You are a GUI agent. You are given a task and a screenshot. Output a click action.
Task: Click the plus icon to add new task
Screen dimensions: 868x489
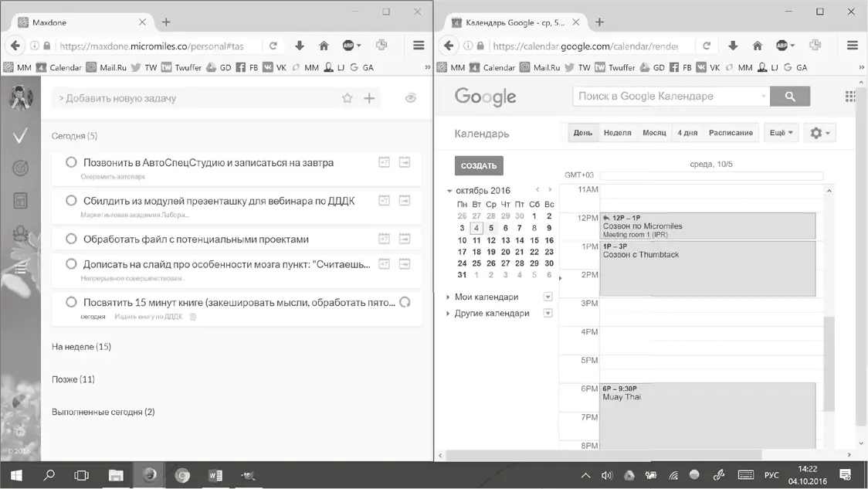(x=369, y=98)
